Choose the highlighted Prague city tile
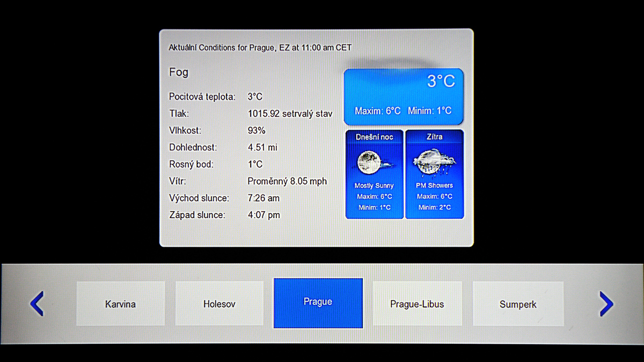The image size is (644, 362). pos(318,302)
